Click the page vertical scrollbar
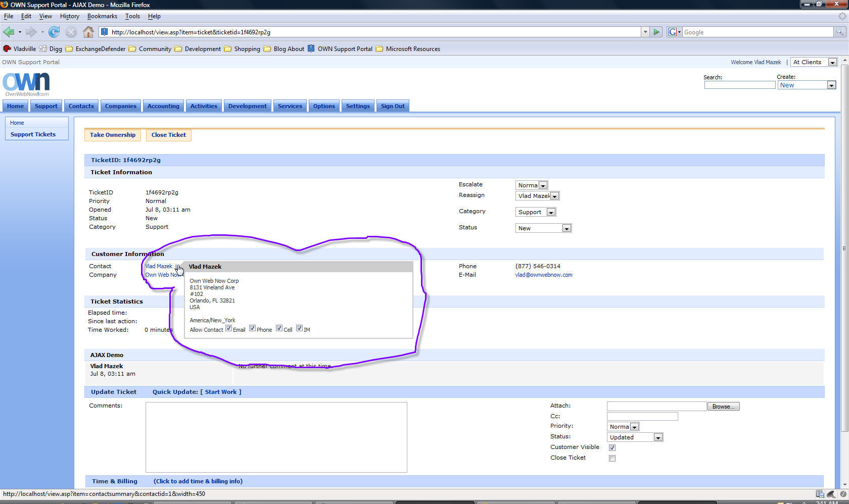849x504 pixels. click(x=844, y=247)
